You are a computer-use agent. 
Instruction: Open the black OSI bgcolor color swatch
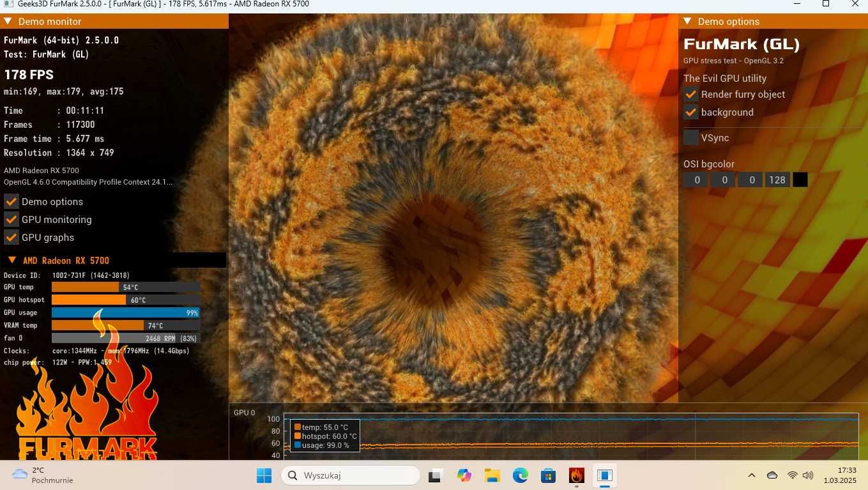[800, 180]
